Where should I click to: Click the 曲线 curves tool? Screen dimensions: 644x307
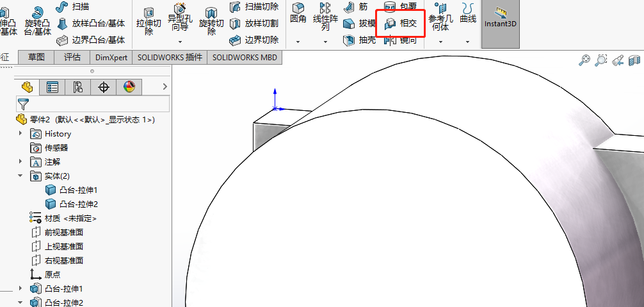click(x=468, y=13)
